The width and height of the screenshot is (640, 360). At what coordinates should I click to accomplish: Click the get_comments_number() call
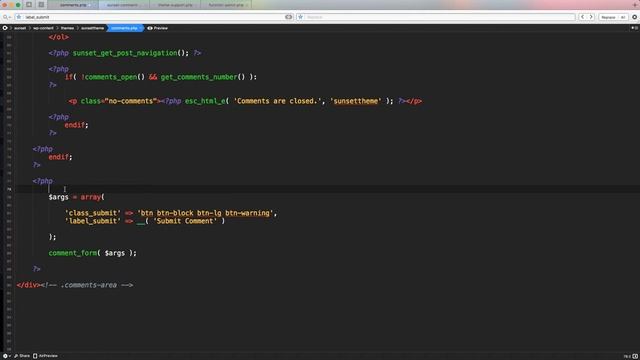(202, 77)
